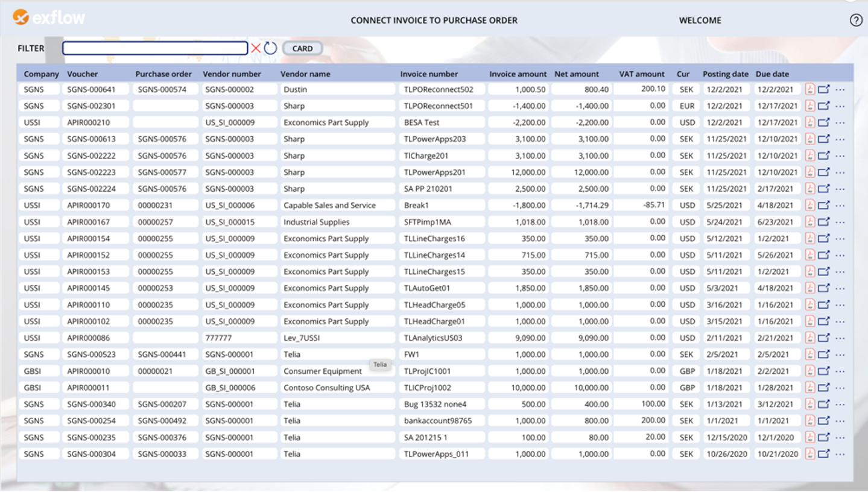Click the WELCOME header text

click(700, 20)
